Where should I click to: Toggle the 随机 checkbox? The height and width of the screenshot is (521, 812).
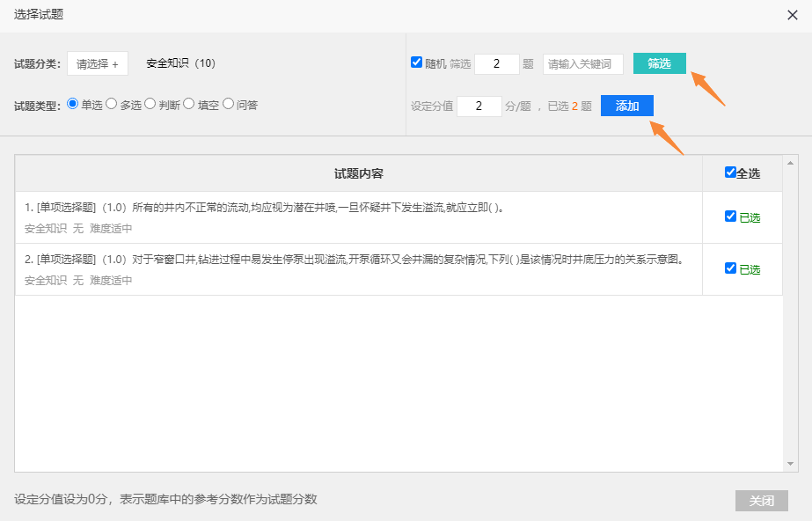(416, 62)
